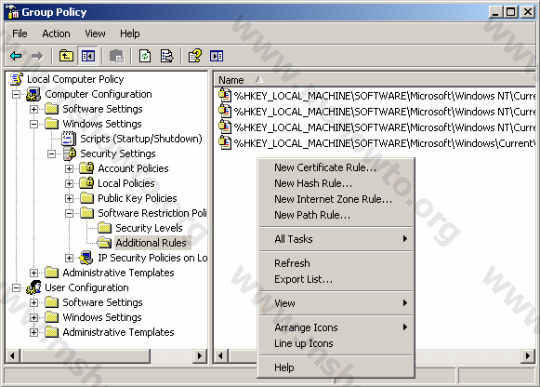Image resolution: width=540 pixels, height=387 pixels.
Task: Open the View menu in menu bar
Action: click(x=95, y=33)
